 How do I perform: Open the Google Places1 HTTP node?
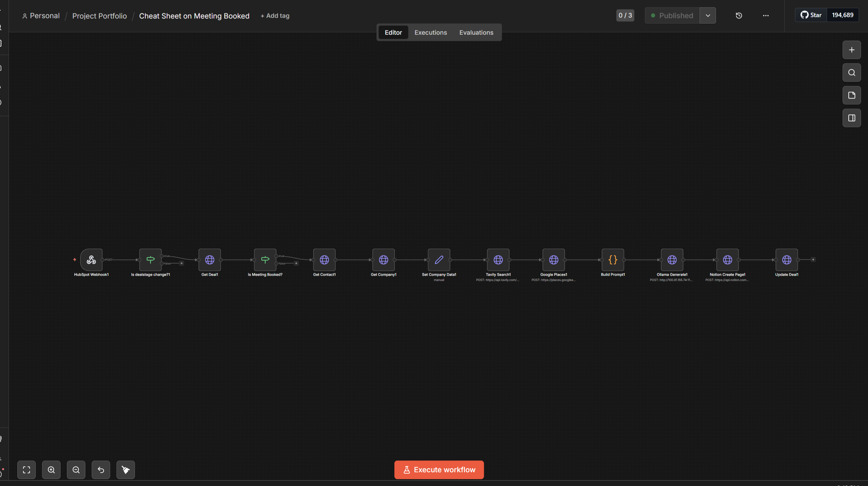point(554,260)
